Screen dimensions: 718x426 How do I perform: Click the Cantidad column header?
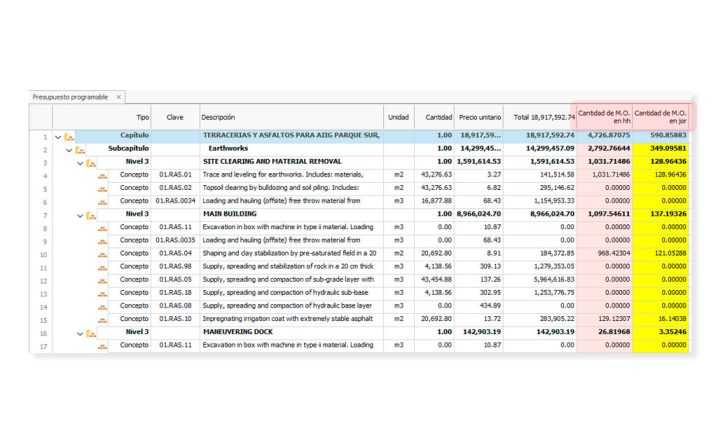[435, 117]
